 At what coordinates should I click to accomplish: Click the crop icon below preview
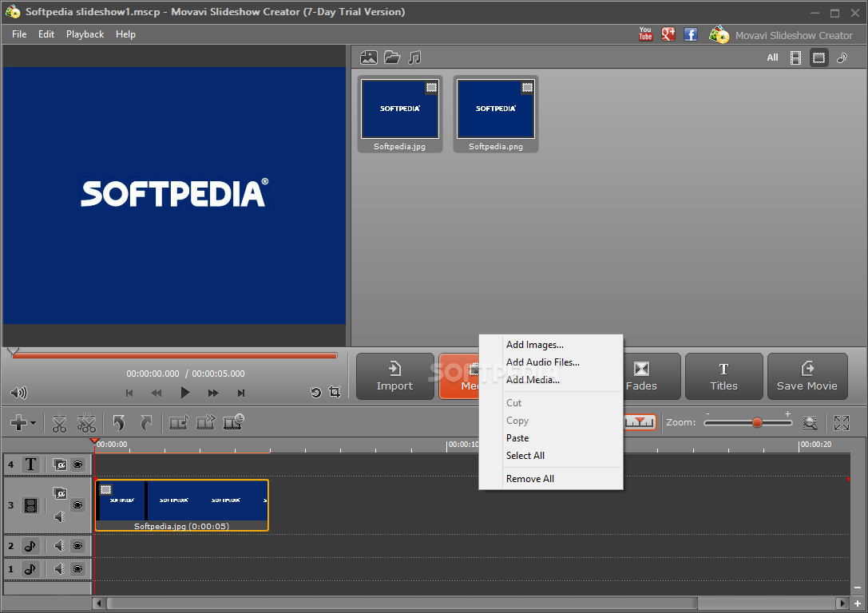(x=335, y=392)
